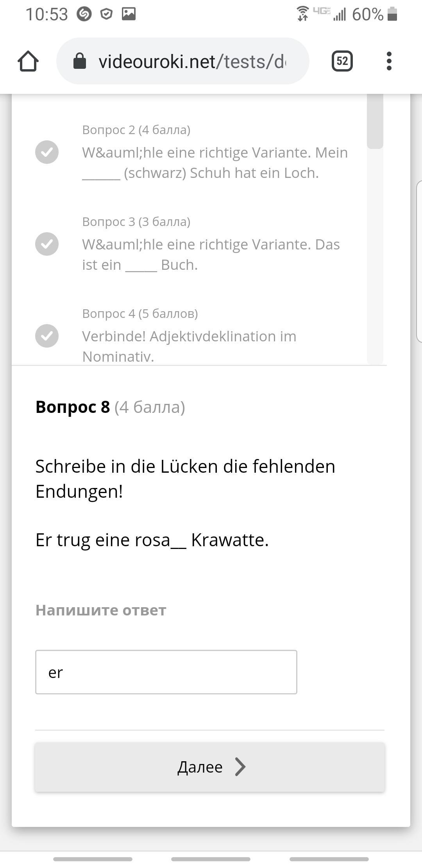Viewport: 422px width, 868px height.
Task: Tap the padlock site security icon
Action: [80, 61]
